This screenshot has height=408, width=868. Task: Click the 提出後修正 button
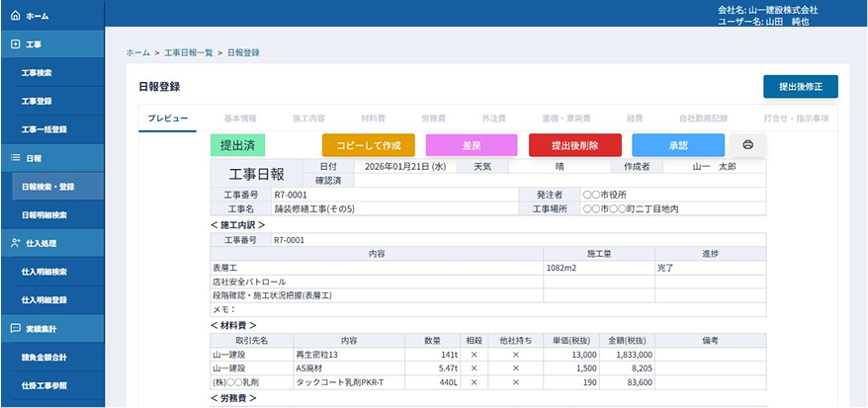point(801,87)
